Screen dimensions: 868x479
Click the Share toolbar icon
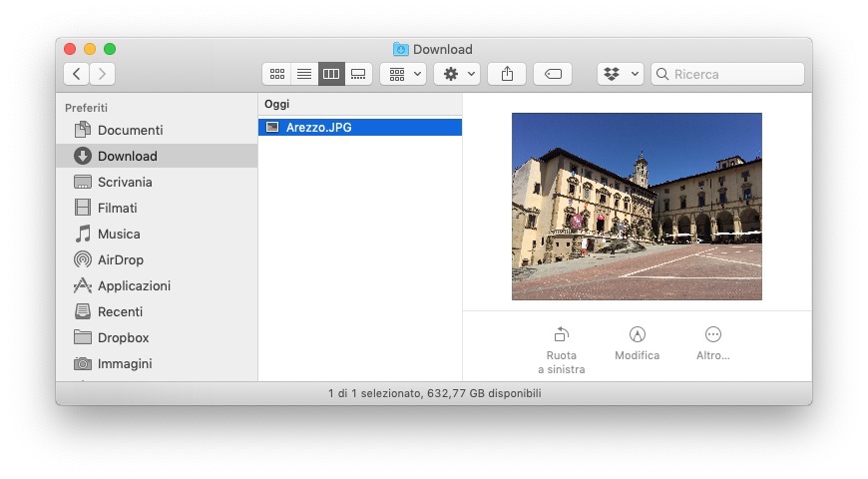pyautogui.click(x=507, y=74)
